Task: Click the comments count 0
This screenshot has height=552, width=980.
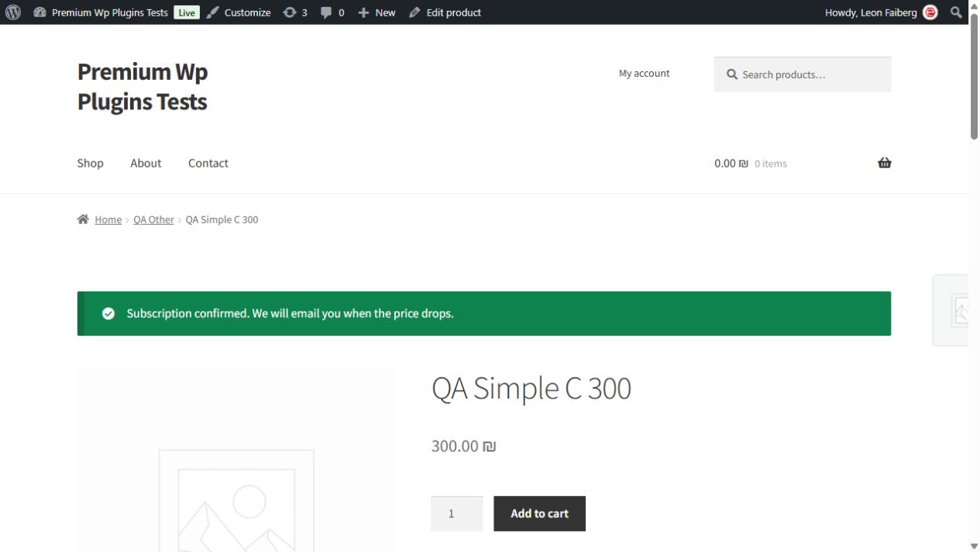Action: coord(342,12)
